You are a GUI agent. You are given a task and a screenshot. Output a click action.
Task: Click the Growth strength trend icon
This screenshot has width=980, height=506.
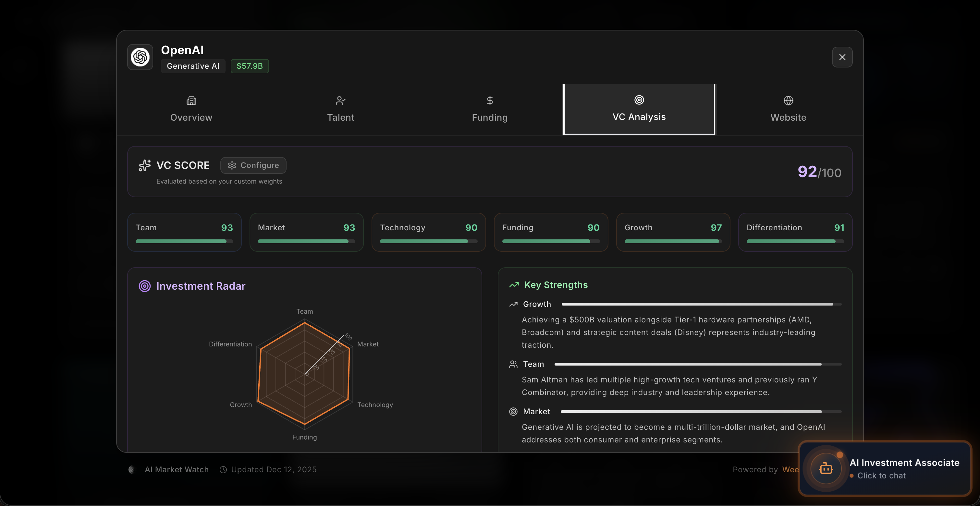(x=513, y=304)
